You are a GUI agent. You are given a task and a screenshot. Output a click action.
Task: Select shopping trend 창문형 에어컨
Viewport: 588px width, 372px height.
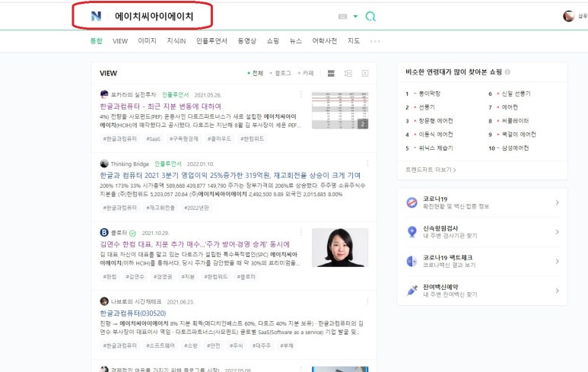click(x=435, y=121)
